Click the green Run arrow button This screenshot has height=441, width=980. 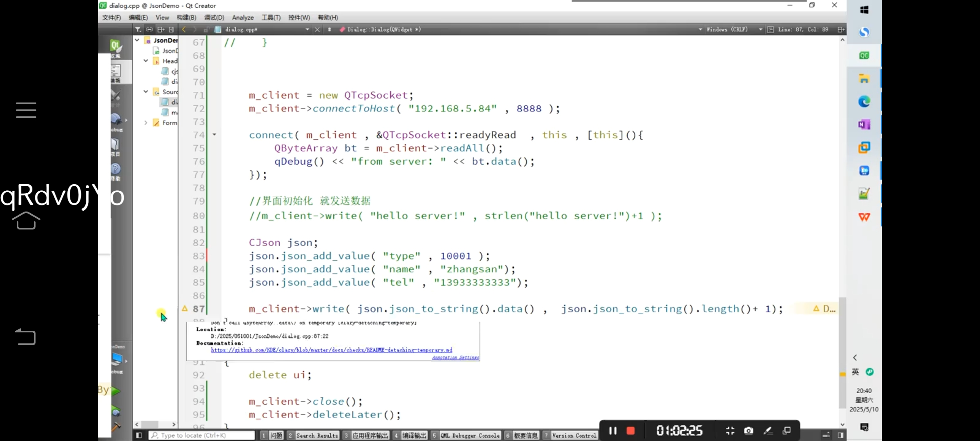point(116,391)
